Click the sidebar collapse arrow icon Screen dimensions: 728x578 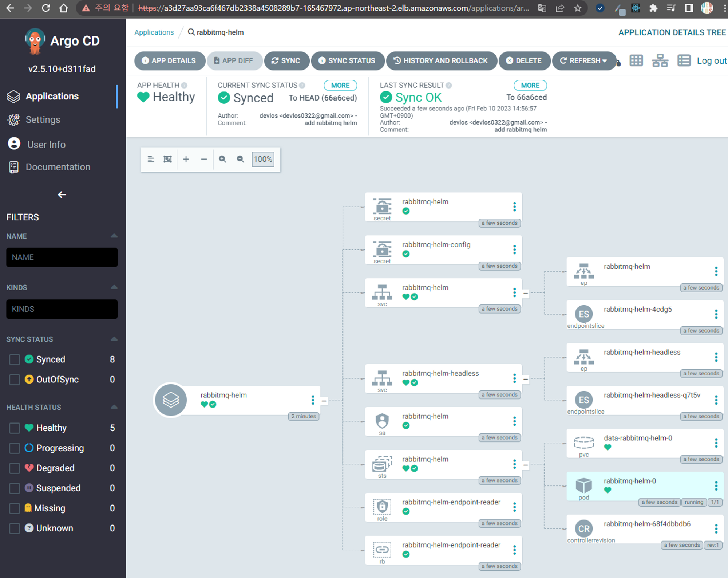(x=62, y=195)
